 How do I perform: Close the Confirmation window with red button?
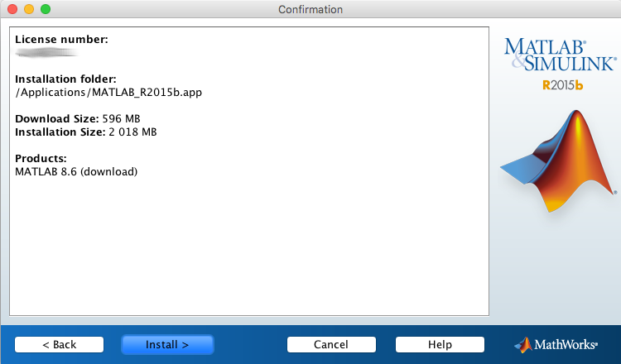[12, 9]
